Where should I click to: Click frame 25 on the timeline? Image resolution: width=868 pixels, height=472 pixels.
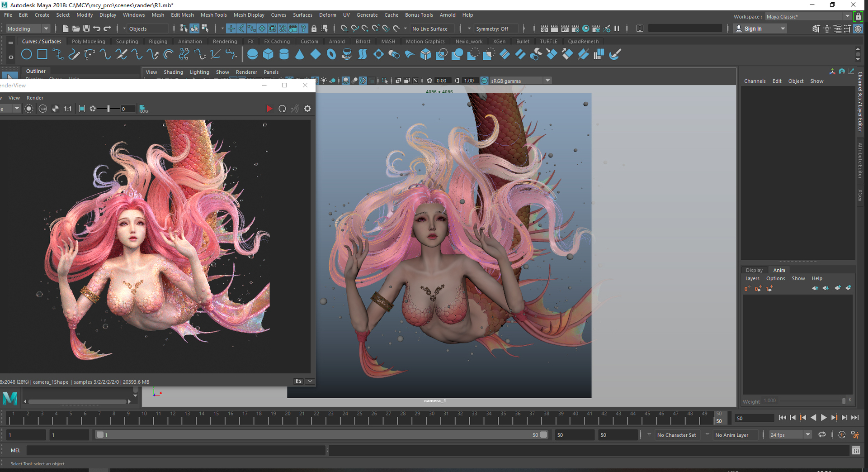[x=359, y=417]
